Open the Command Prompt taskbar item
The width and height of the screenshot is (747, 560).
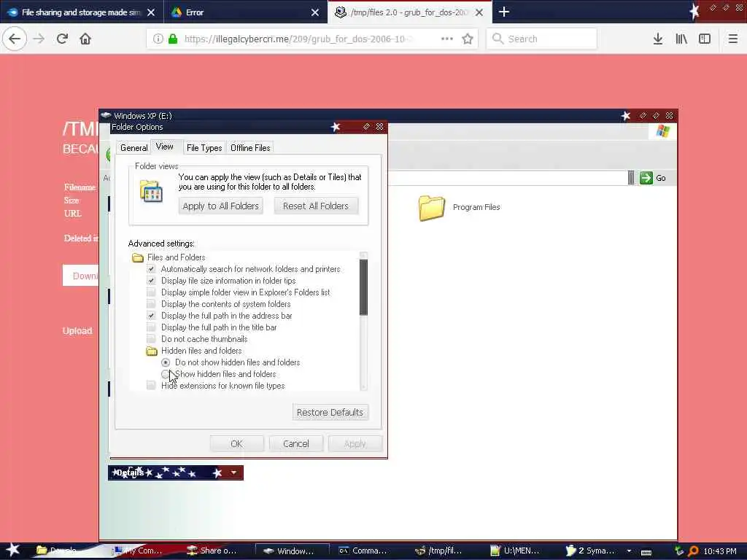(363, 551)
